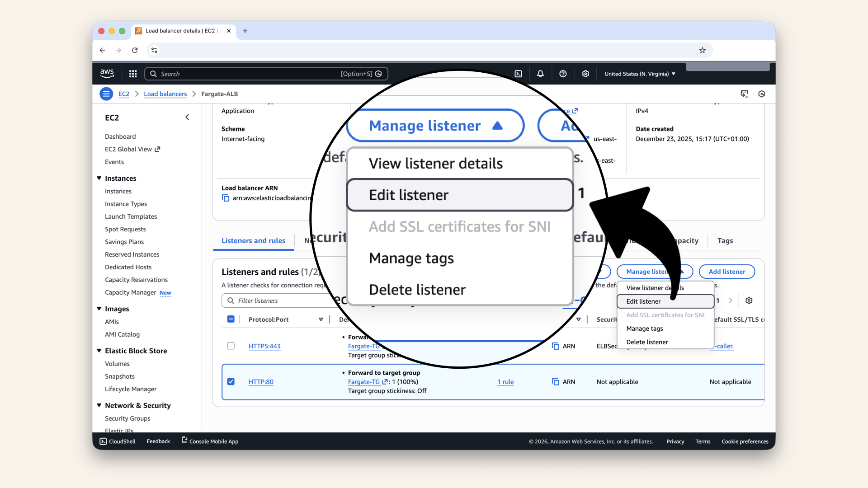Open CloudShell from the top navigation terminal icon
The height and width of the screenshot is (488, 868).
[518, 74]
